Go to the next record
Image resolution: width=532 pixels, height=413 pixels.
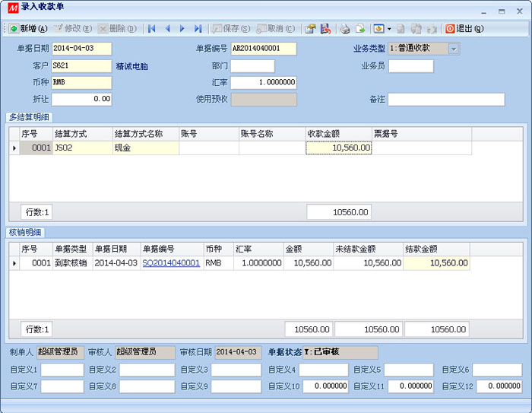click(x=182, y=29)
